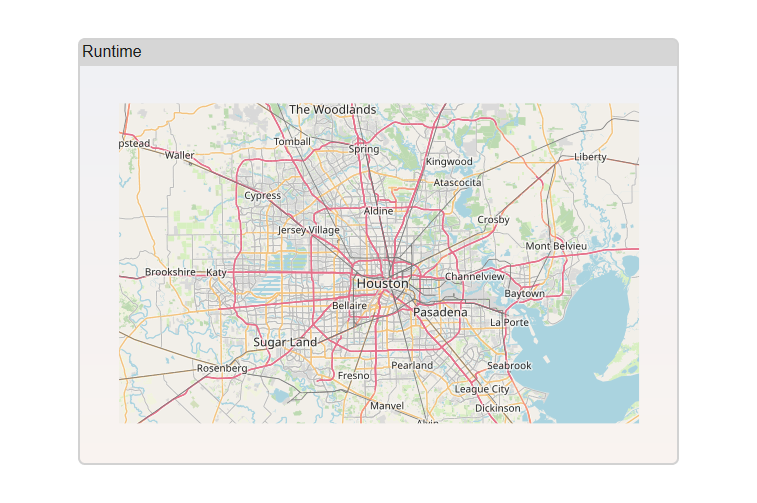Screen dimensions: 757x503
Task: Click the Liberty label on the map
Action: pos(590,157)
